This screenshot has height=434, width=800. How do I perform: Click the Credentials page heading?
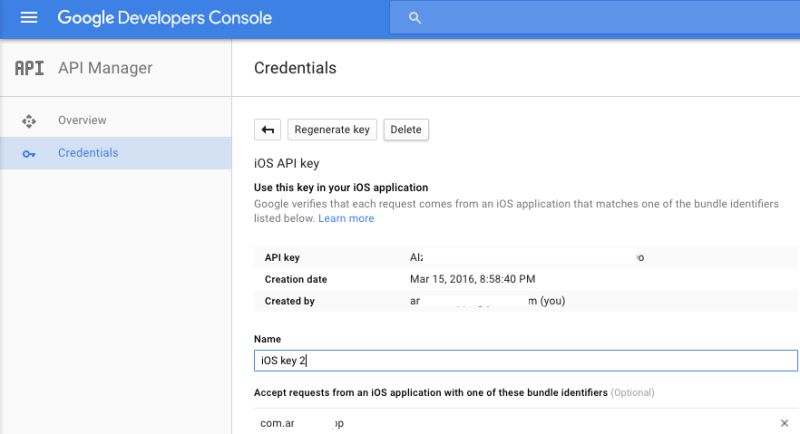(295, 68)
